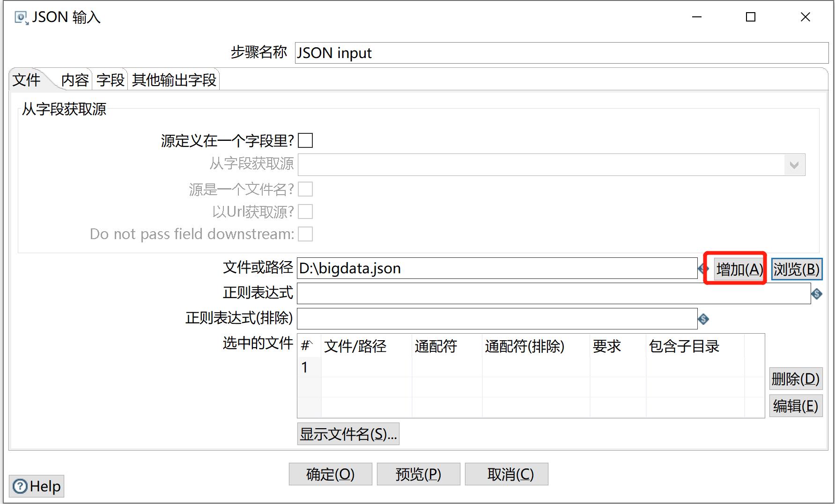This screenshot has height=504, width=835.
Task: Click variable icon beside exclude regex field
Action: pos(703,319)
